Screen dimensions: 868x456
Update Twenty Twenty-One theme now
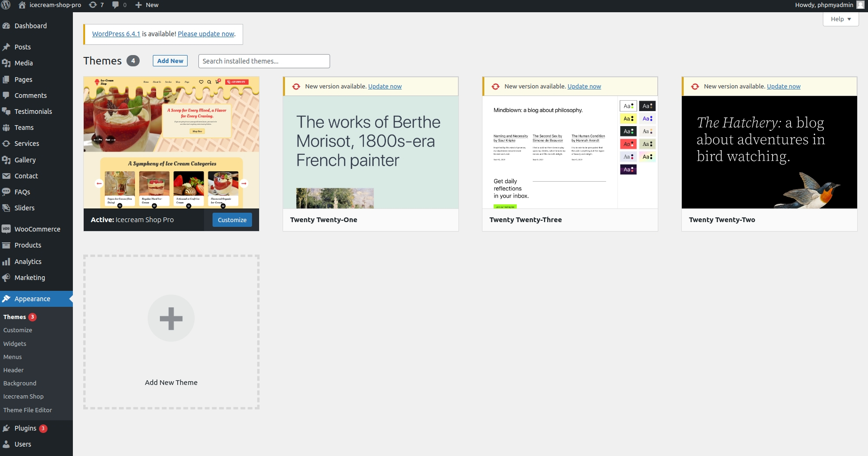point(385,87)
